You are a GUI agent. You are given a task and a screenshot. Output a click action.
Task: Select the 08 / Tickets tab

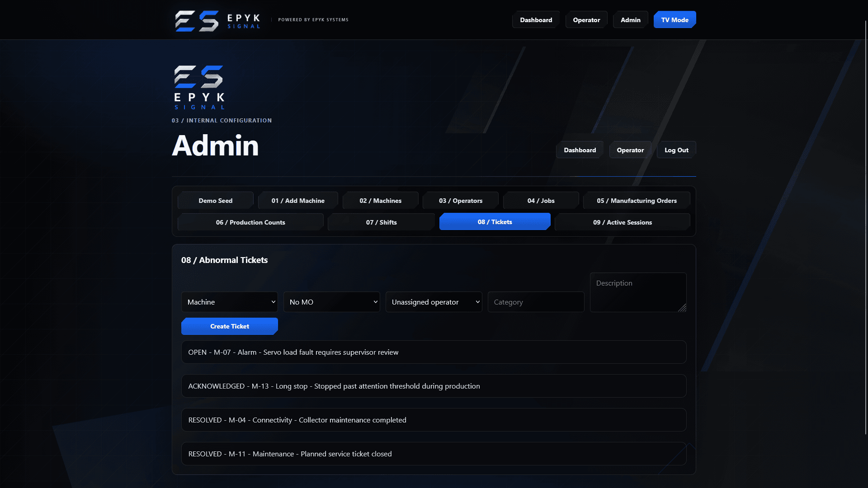point(495,222)
